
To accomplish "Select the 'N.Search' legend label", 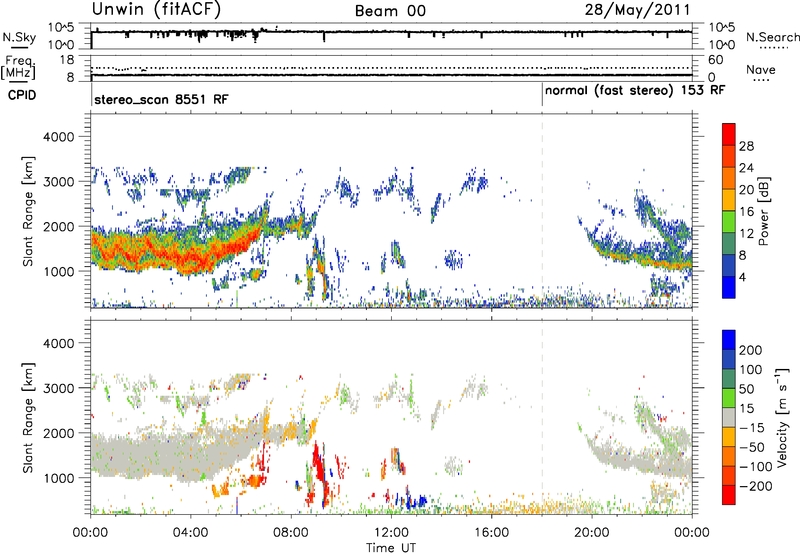I will point(773,37).
